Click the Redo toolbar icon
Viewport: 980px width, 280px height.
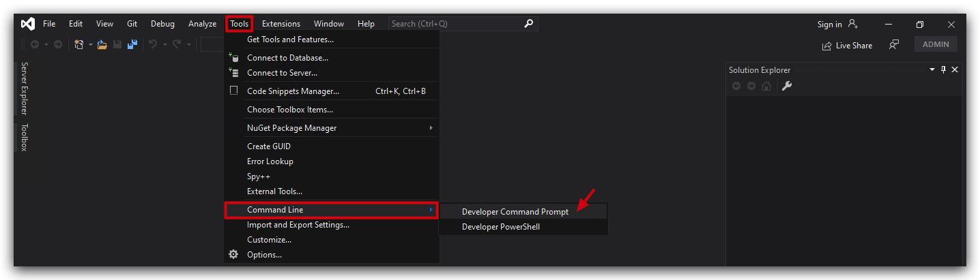pos(177,44)
